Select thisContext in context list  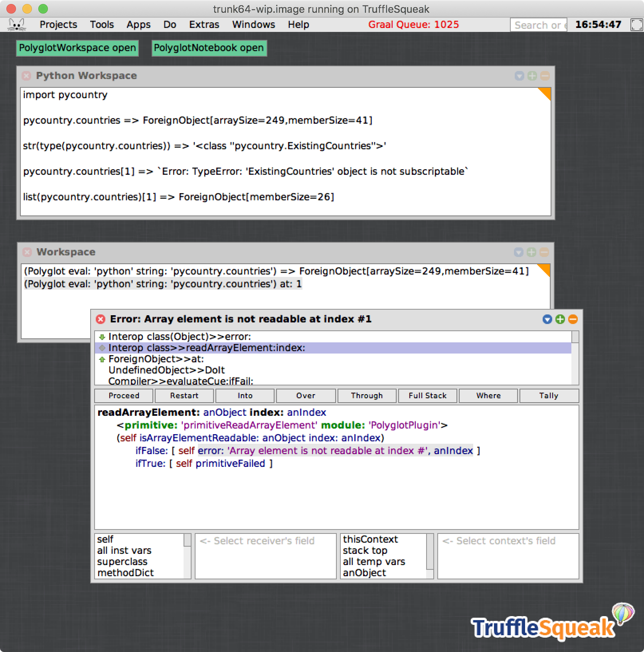coord(384,539)
